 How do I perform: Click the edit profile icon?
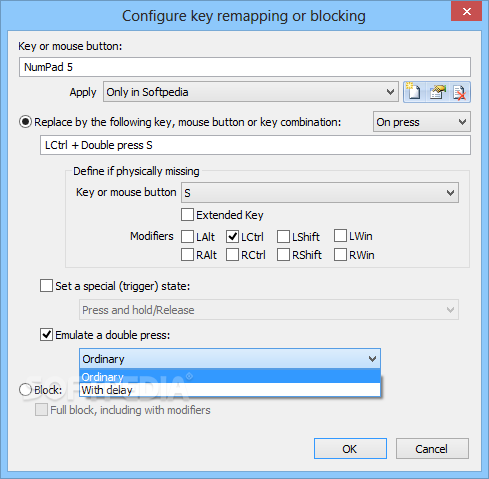tap(437, 92)
